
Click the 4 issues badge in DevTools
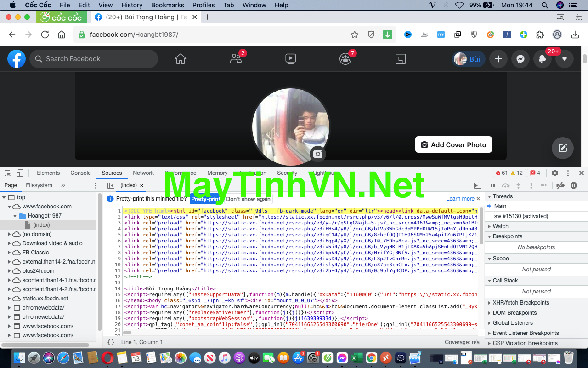click(x=535, y=173)
